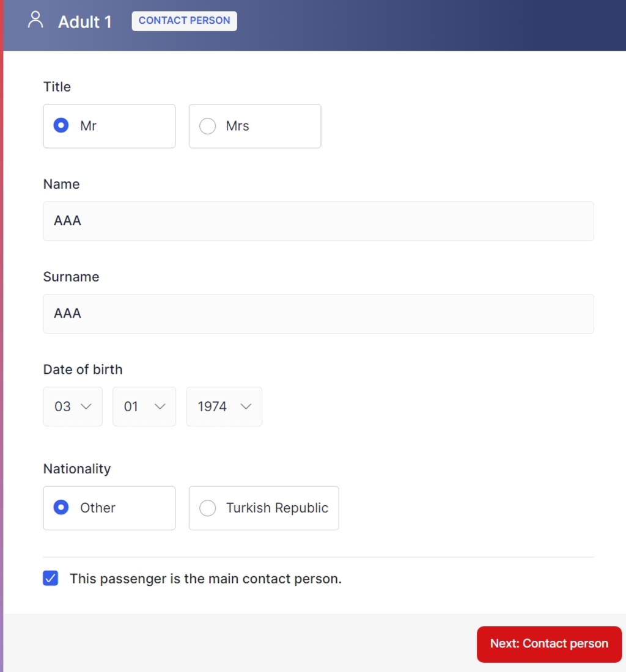626x672 pixels.
Task: Click the Turkish Republic option box
Action: [264, 508]
